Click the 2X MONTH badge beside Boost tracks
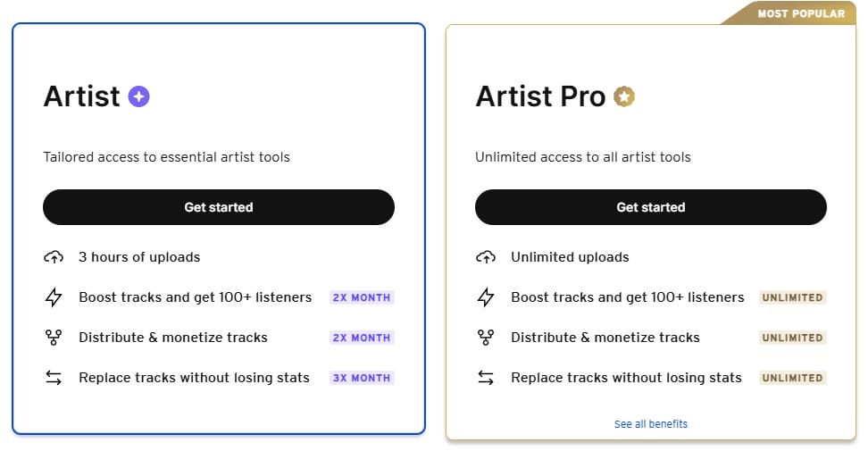This screenshot has height=451, width=868. [362, 297]
